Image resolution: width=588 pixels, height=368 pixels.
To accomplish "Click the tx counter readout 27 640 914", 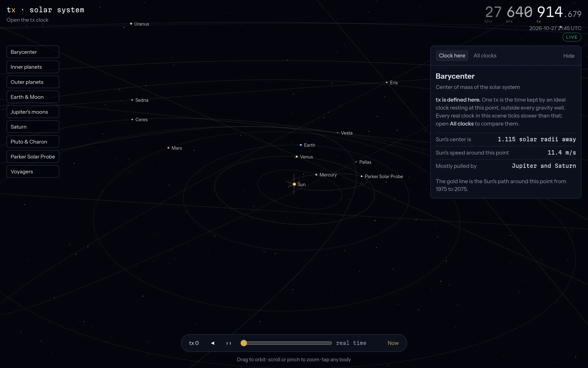I will click(x=533, y=12).
